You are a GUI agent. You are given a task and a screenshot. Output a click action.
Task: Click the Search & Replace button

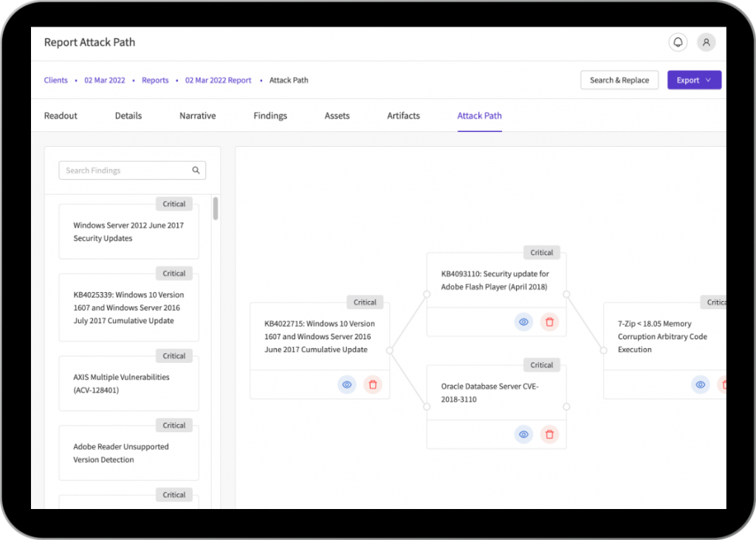tap(619, 80)
